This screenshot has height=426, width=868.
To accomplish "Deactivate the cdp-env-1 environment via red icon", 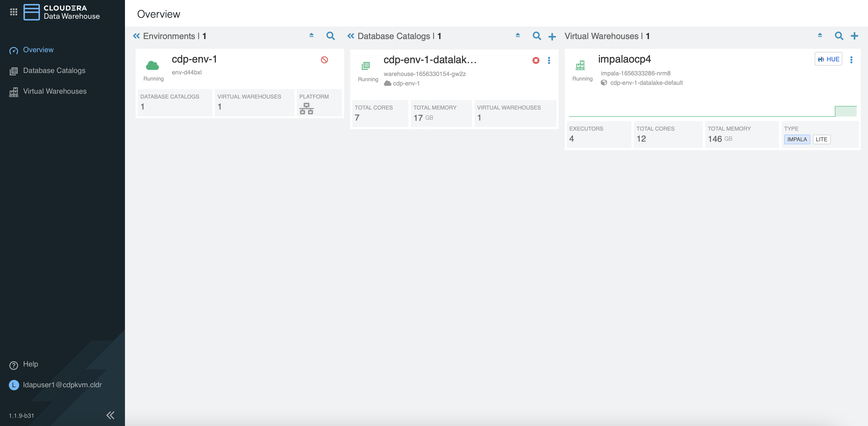I will tap(324, 60).
